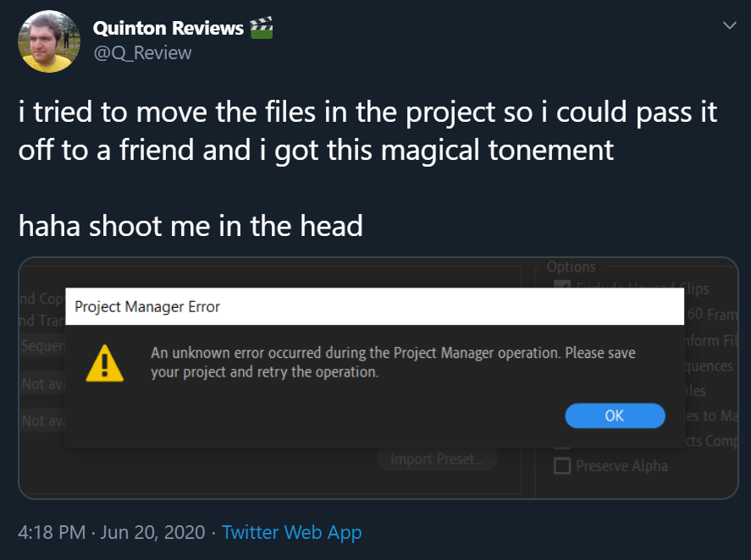Click the Options group label
Image resolution: width=751 pixels, height=560 pixels.
coord(571,266)
